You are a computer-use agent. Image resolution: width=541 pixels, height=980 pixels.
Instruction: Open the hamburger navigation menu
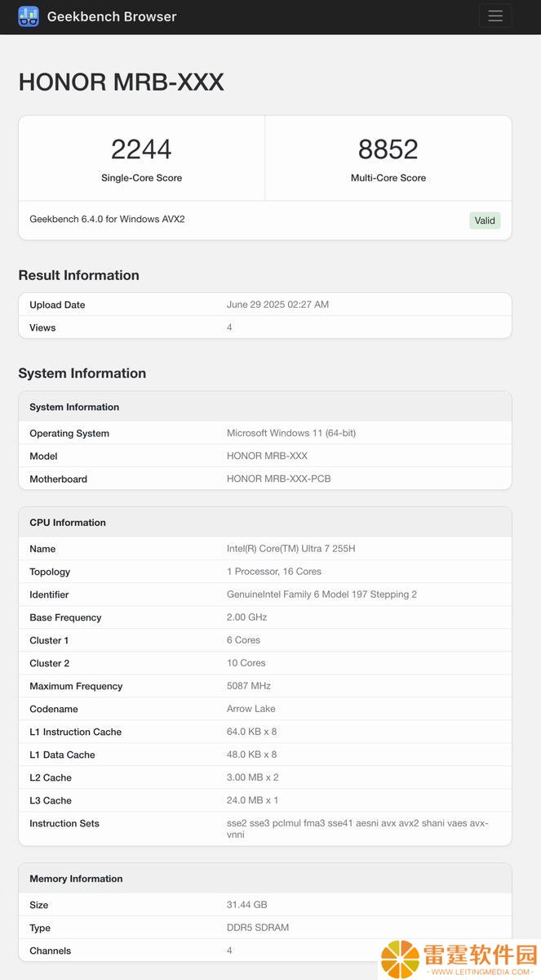495,16
